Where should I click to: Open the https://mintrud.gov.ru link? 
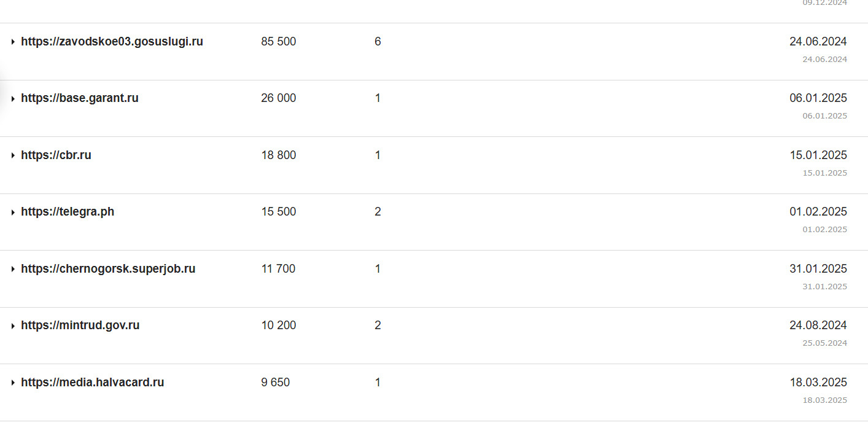tap(80, 326)
